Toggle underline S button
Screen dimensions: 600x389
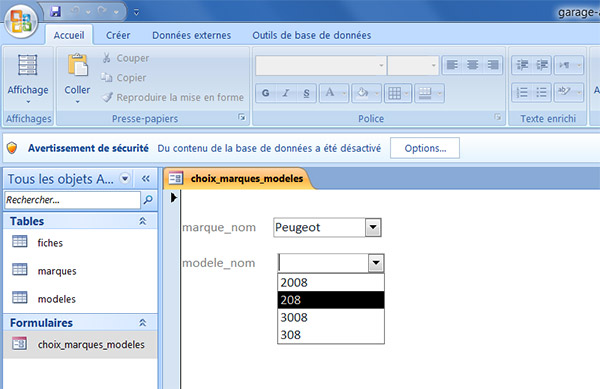click(x=306, y=93)
